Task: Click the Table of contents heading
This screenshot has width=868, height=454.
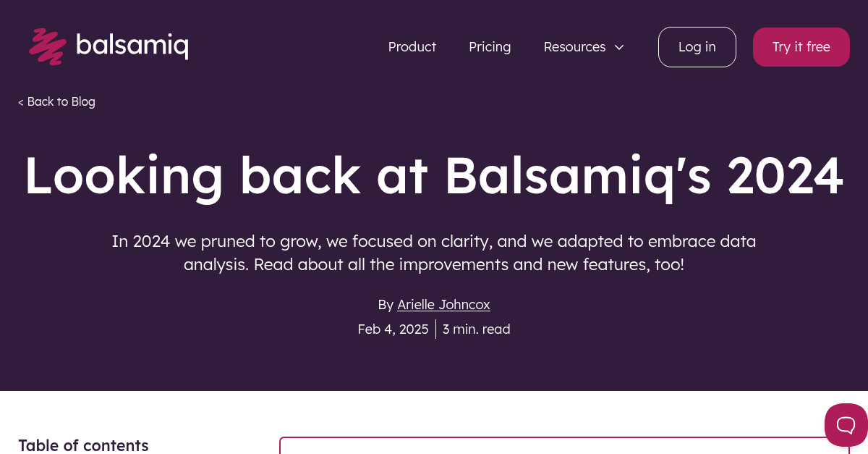Action: tap(83, 445)
